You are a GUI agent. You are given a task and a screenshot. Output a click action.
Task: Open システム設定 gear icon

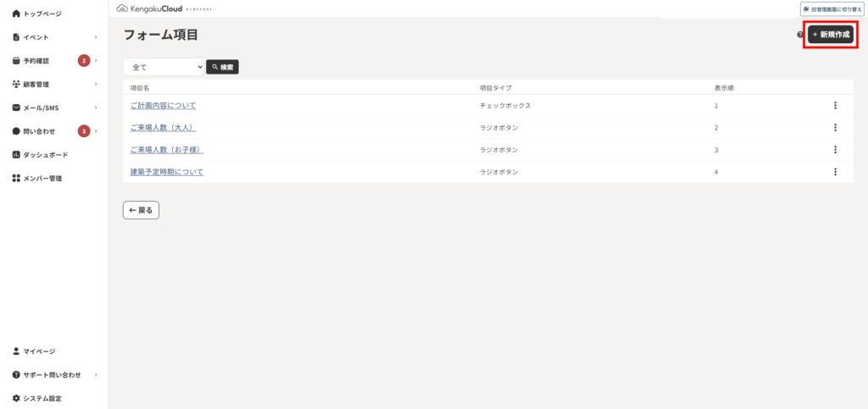pos(16,398)
